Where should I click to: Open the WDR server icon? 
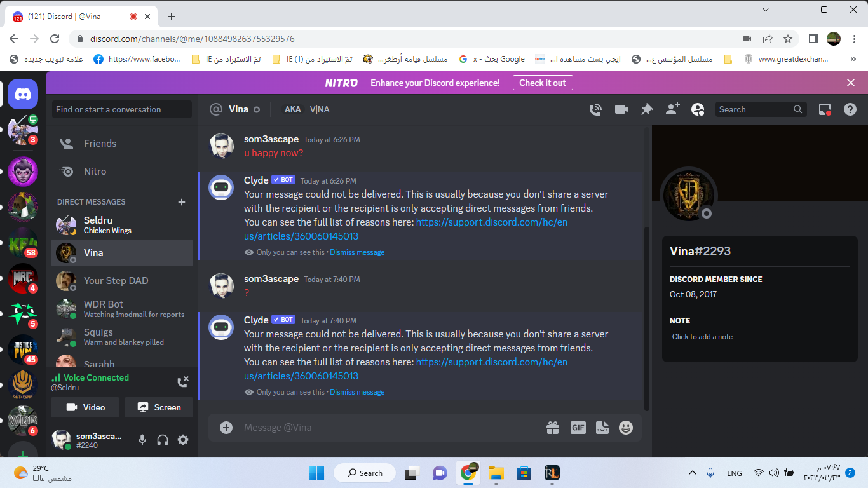pos(23,421)
